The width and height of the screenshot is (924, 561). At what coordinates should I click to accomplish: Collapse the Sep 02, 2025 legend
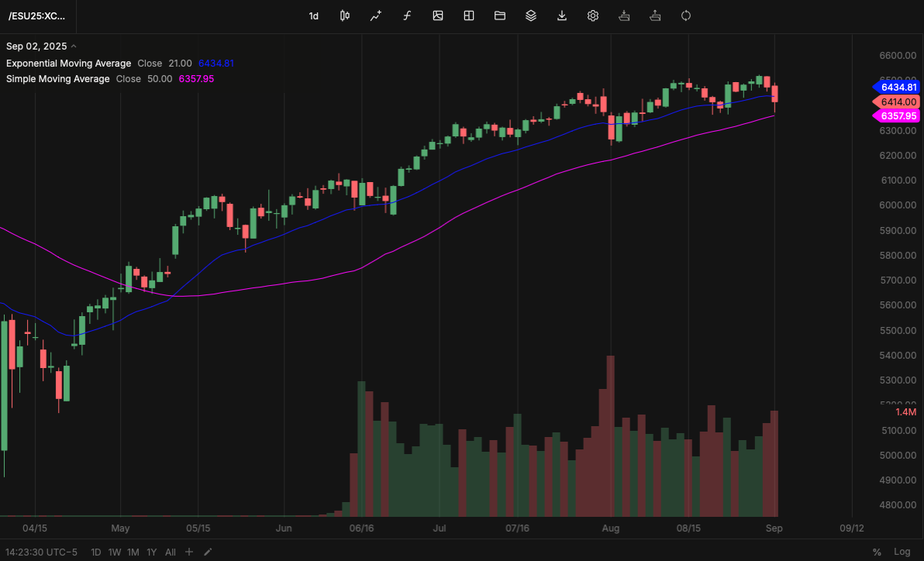pos(74,46)
